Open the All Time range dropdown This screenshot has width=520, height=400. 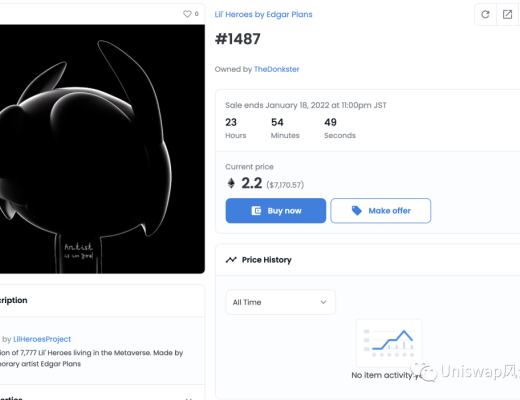tap(281, 302)
